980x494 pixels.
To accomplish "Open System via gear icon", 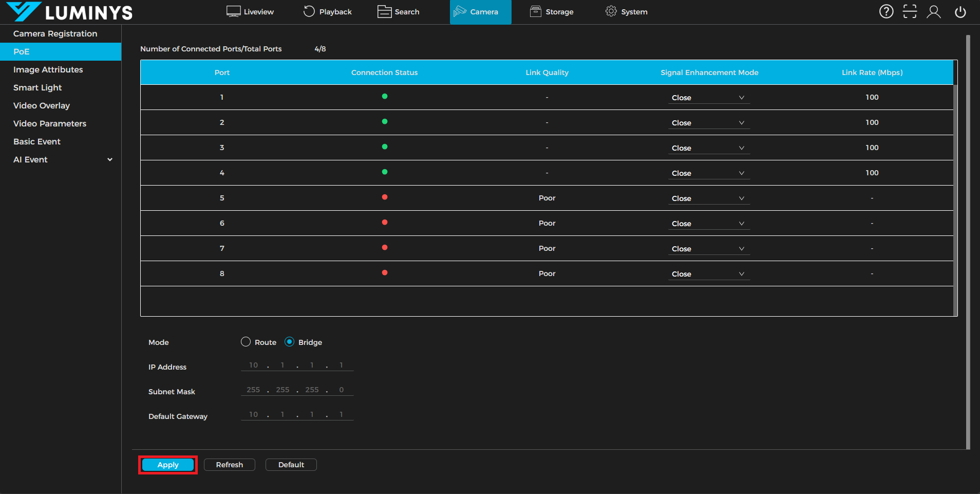I will click(x=611, y=11).
